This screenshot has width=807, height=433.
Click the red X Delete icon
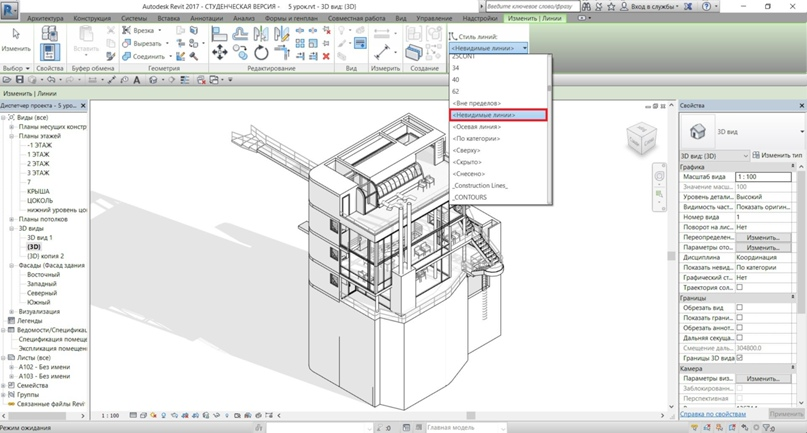pos(326,56)
